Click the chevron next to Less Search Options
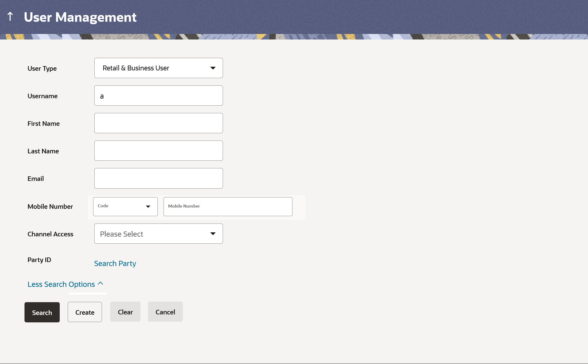Screen dimensions: 588x364 coord(100,283)
